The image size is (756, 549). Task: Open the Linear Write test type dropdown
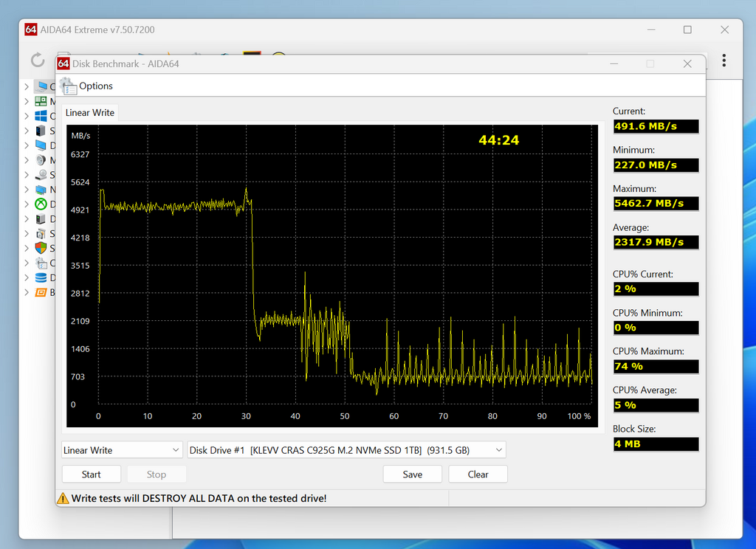click(122, 450)
